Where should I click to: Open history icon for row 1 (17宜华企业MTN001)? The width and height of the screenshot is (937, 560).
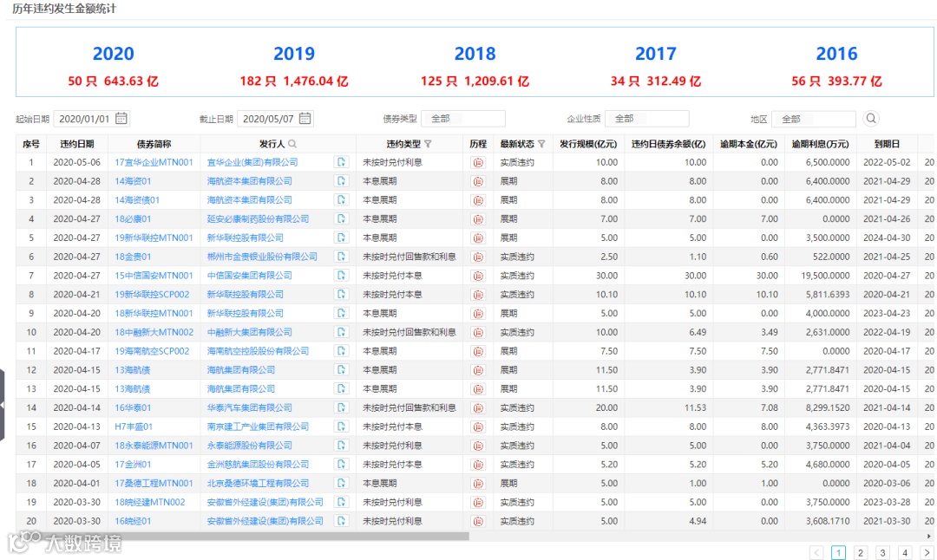pos(478,162)
